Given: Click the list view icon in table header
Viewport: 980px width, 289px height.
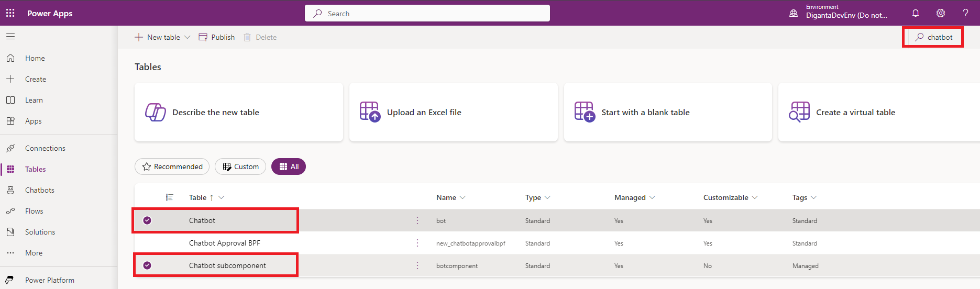Looking at the screenshot, I should pos(169,197).
